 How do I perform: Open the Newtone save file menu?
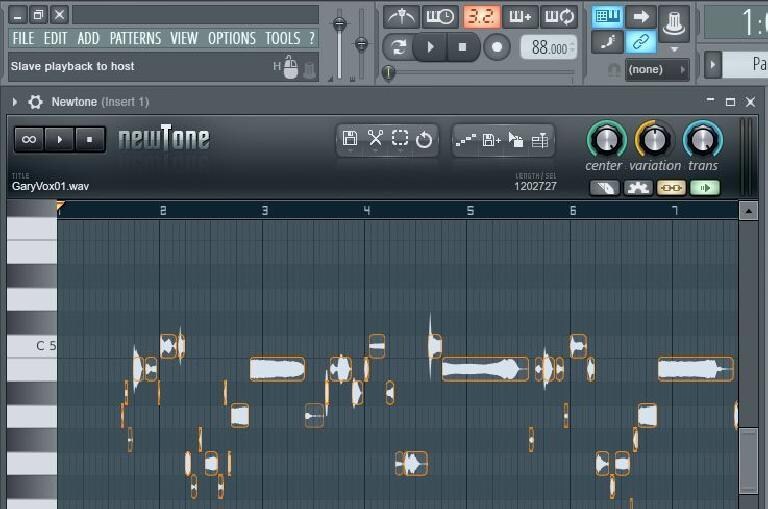pos(350,139)
